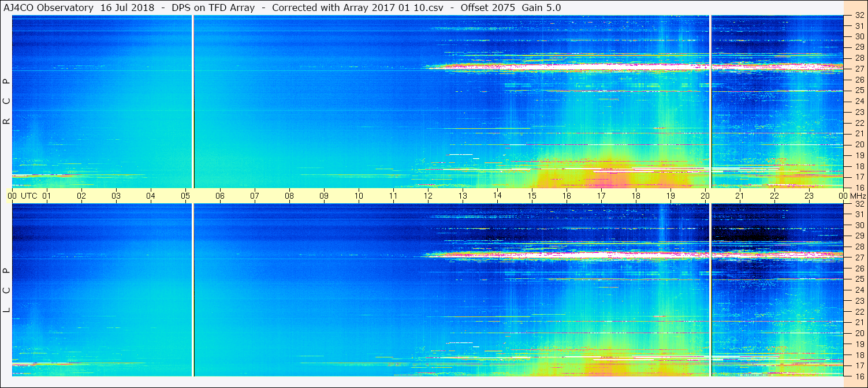Image resolution: width=868 pixels, height=388 pixels.
Task: Click the LCP polarization axis label
Action: 6,290
